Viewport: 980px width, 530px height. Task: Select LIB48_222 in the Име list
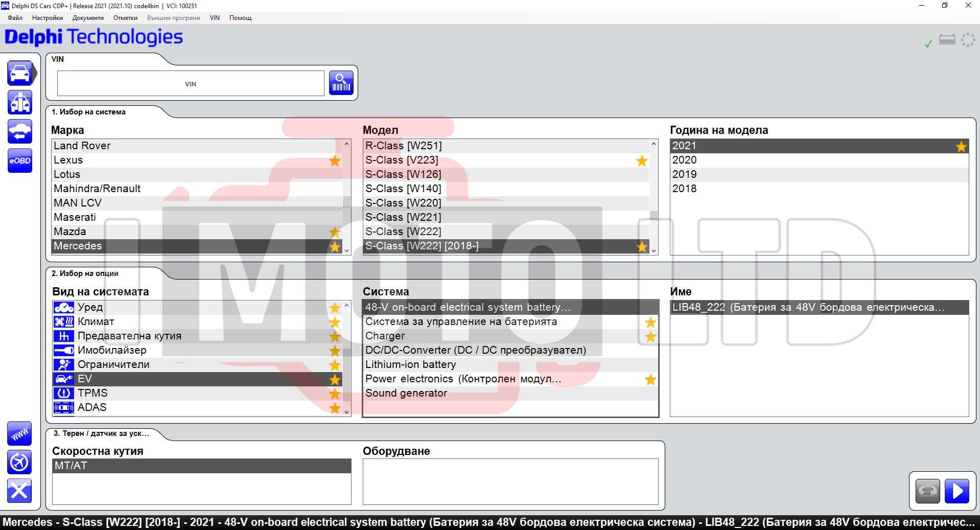(x=819, y=307)
